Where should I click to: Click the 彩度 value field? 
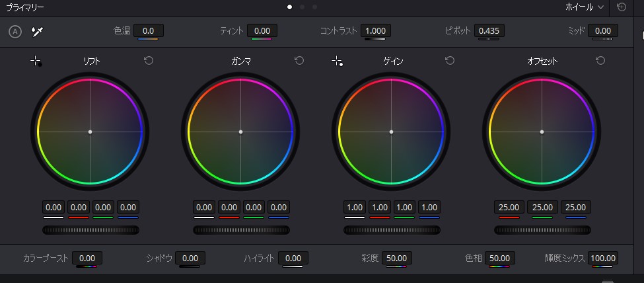tap(397, 259)
